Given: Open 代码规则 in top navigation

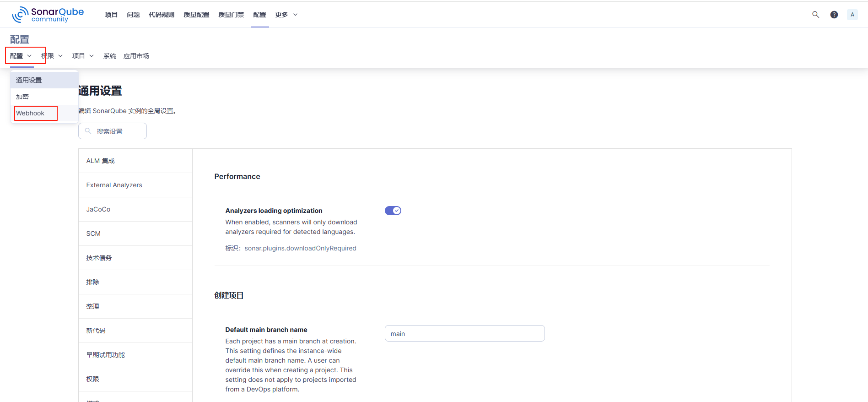Looking at the screenshot, I should tap(162, 15).
